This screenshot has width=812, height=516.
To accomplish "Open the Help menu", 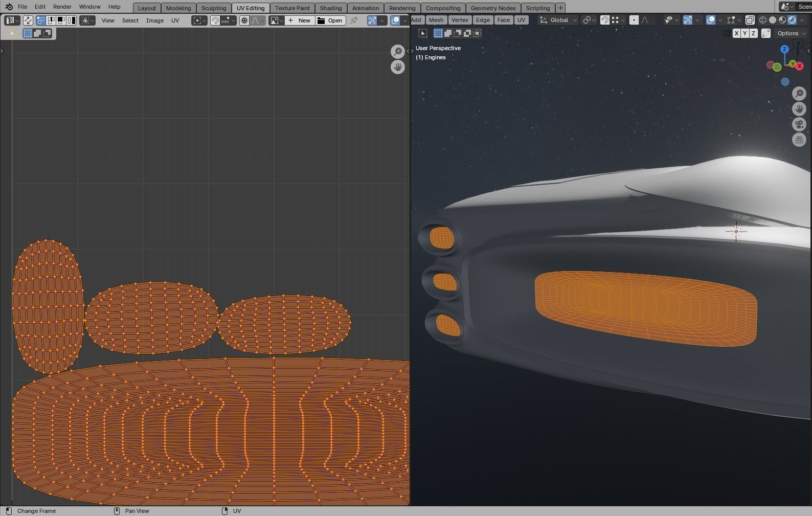I will (x=115, y=7).
